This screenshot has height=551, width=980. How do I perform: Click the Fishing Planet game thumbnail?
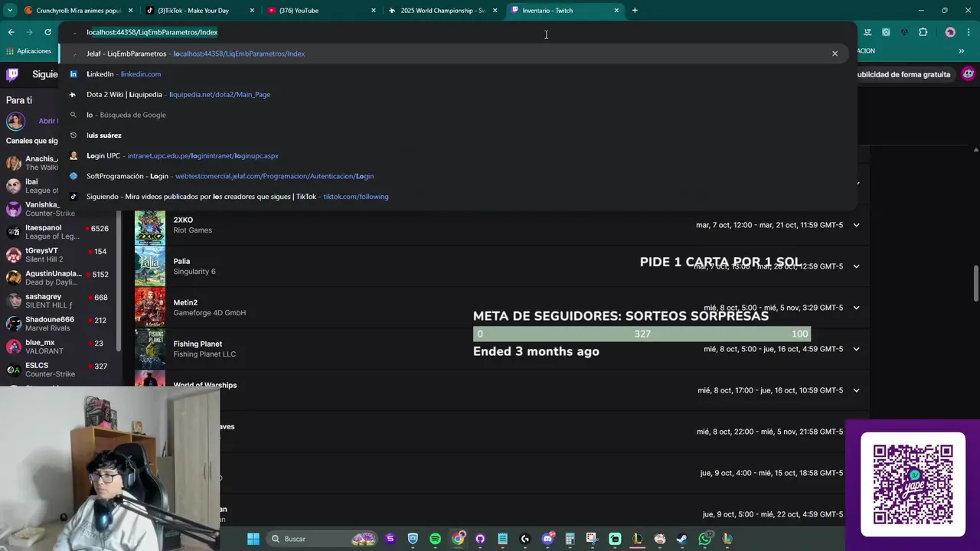[x=150, y=349]
